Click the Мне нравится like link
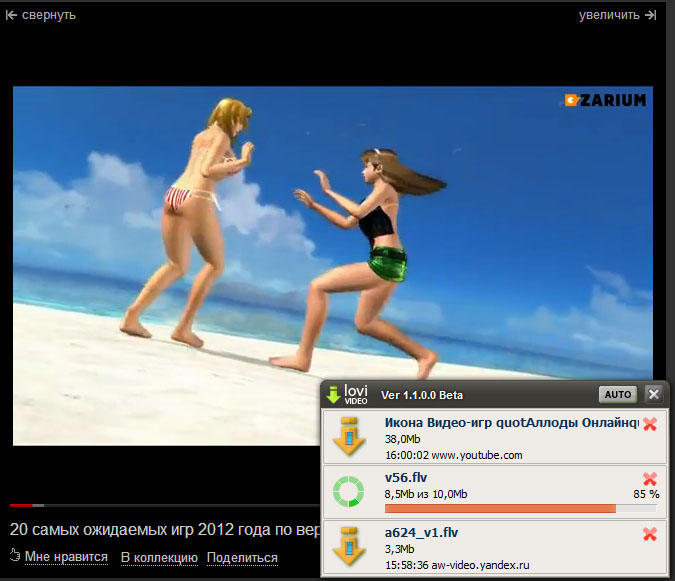675x581 pixels. (66, 557)
